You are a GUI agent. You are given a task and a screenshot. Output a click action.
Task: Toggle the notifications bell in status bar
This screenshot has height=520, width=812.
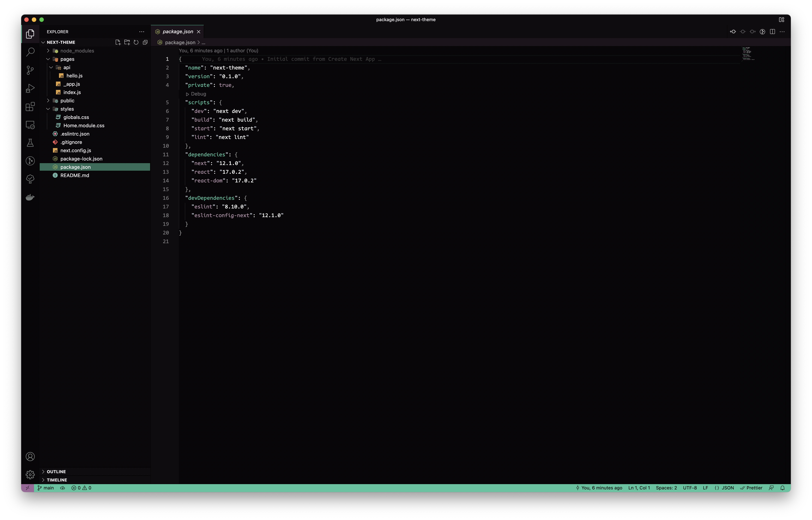click(782, 488)
